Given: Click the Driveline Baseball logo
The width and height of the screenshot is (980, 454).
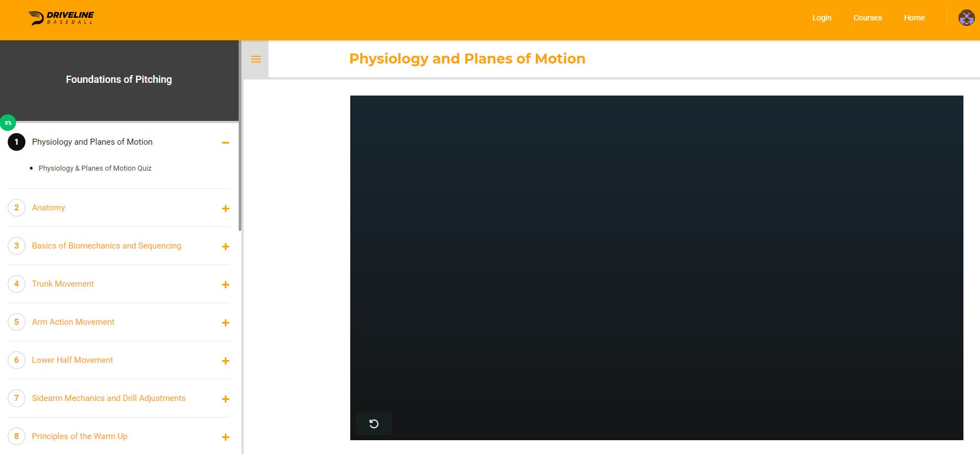Looking at the screenshot, I should tap(61, 18).
